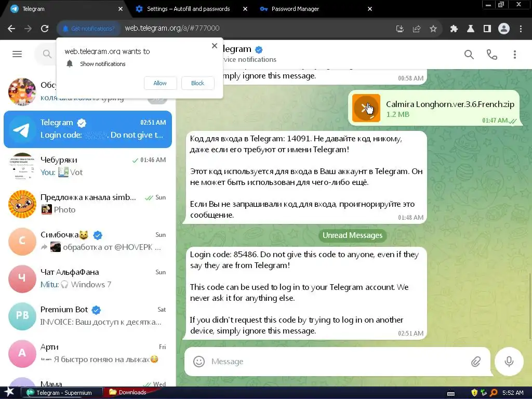This screenshot has width=532, height=399.
Task: Click the orange magnifier tray icon
Action: tap(494, 393)
